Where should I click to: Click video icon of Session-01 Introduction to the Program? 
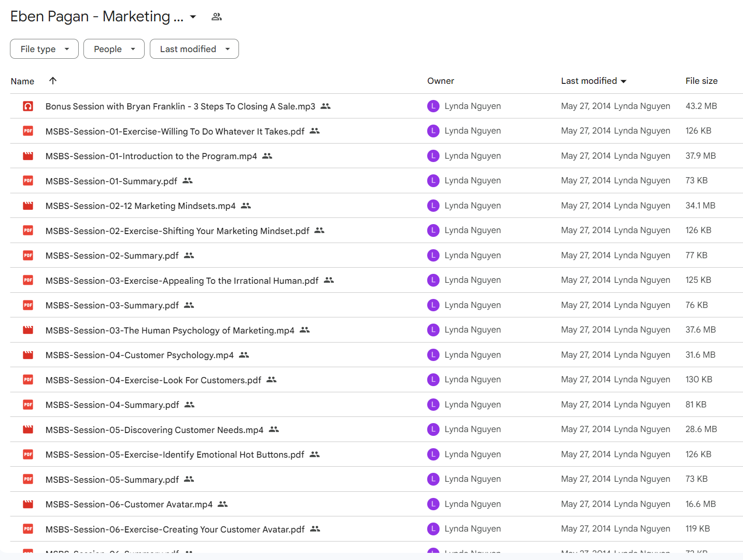click(28, 156)
